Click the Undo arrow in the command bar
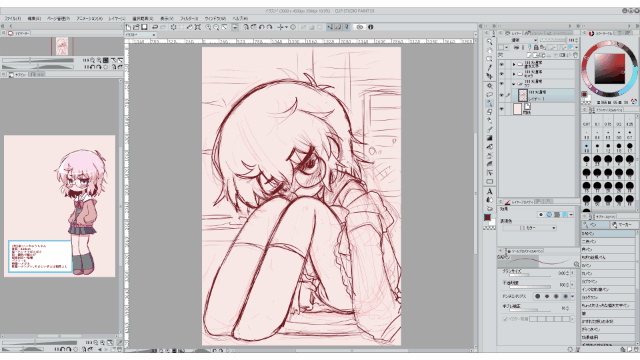 (x=155, y=27)
